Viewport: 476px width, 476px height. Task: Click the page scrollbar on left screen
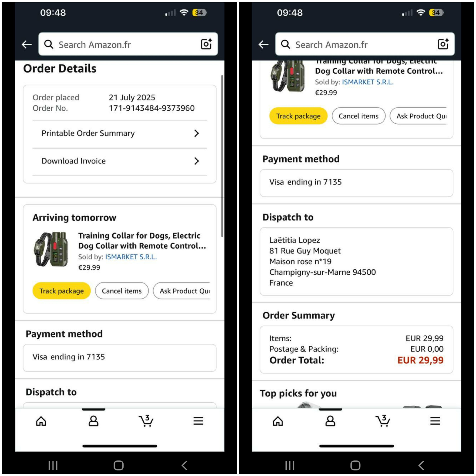coord(222,156)
